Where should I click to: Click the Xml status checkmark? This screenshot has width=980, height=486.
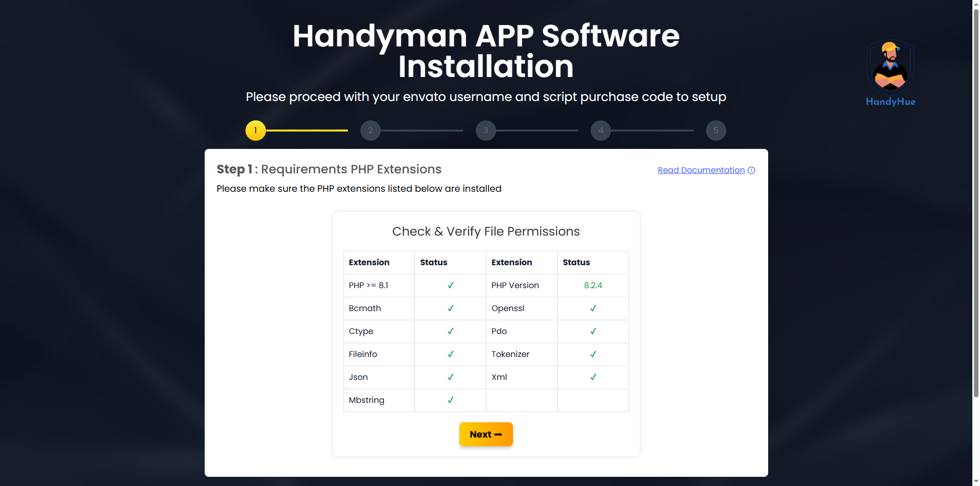point(593,377)
